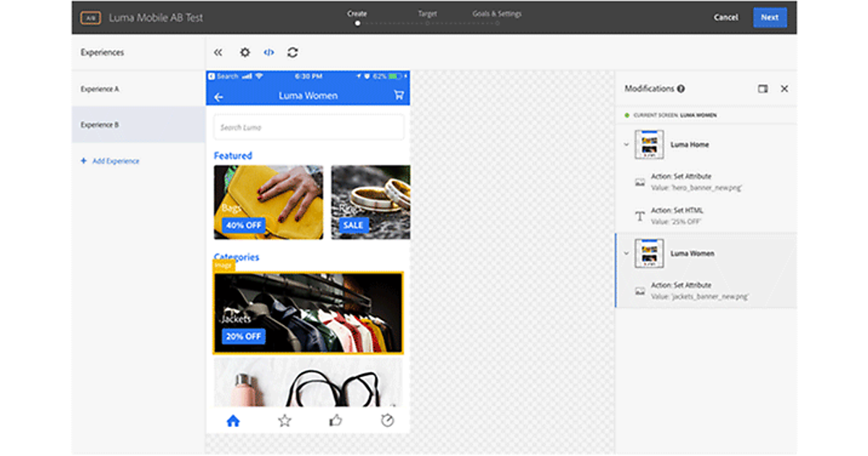The image size is (868, 456).
Task: Pop out the Modifications panel
Action: pos(762,89)
